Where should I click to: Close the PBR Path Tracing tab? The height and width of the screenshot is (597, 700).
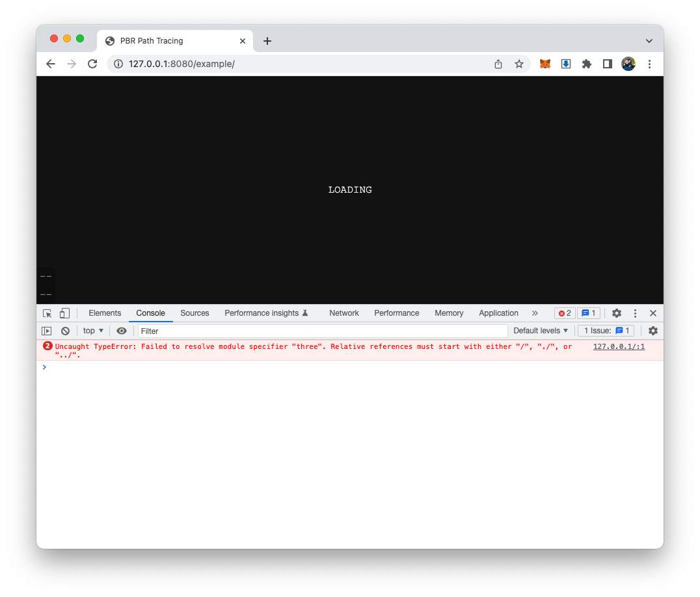click(243, 41)
